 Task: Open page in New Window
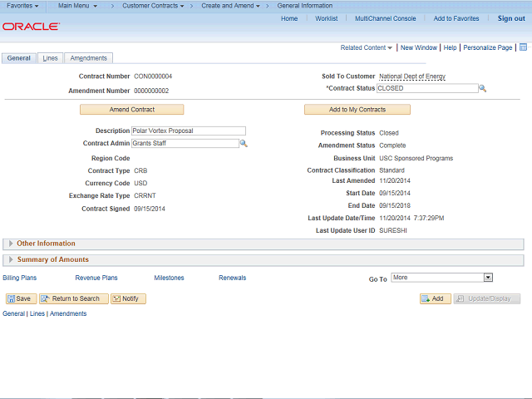tap(419, 47)
